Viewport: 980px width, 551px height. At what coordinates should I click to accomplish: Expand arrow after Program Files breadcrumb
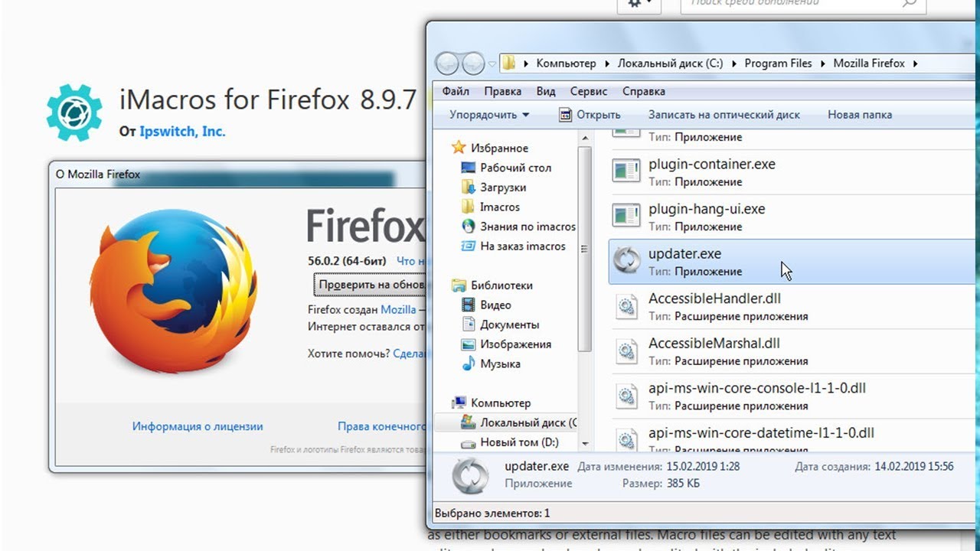click(822, 64)
